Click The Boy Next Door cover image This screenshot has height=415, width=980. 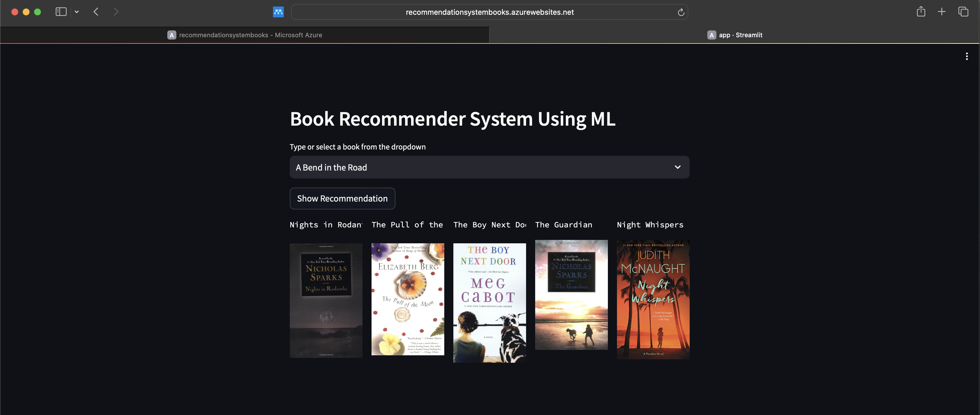[489, 303]
